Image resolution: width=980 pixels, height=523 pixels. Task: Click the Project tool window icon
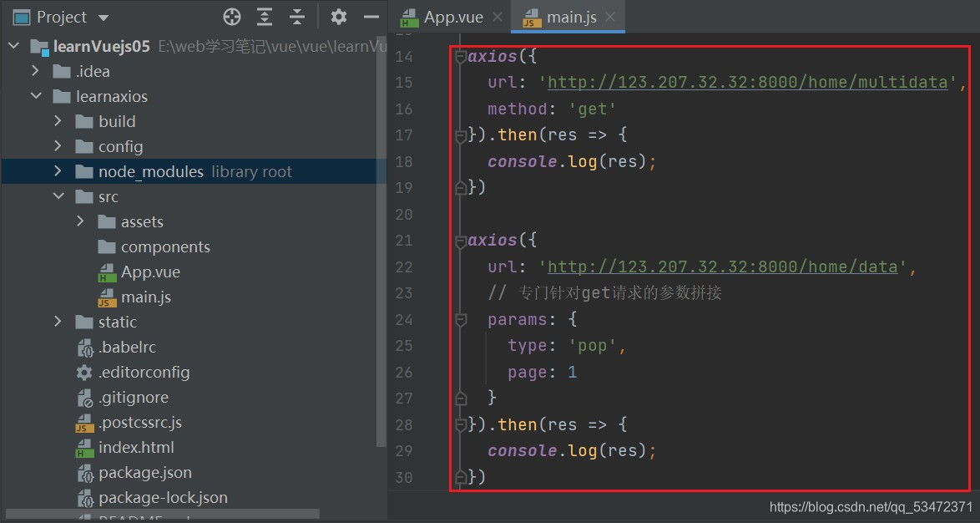point(22,18)
